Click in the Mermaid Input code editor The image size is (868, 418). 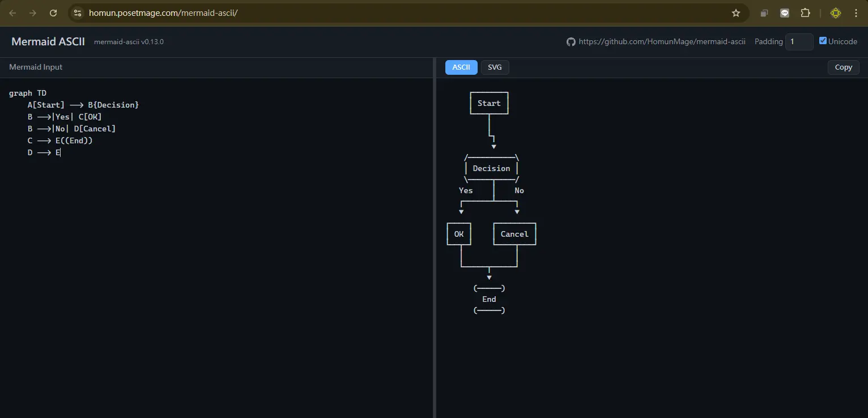point(215,255)
